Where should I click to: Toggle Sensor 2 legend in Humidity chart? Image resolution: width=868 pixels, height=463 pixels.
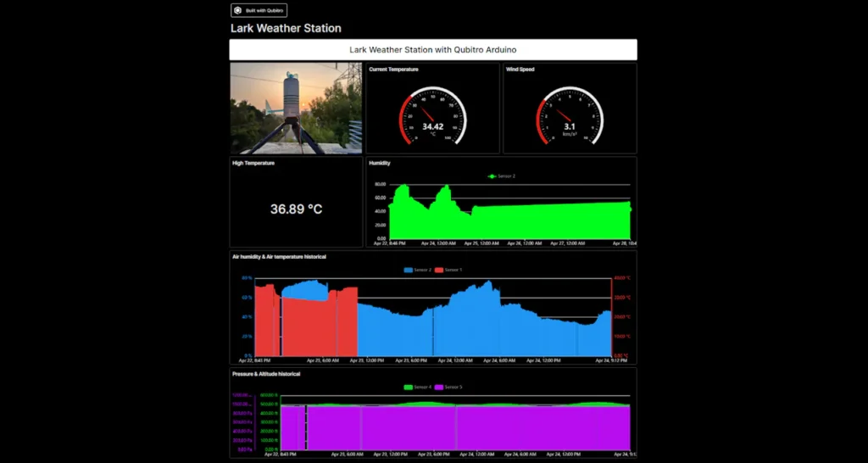[x=502, y=176]
